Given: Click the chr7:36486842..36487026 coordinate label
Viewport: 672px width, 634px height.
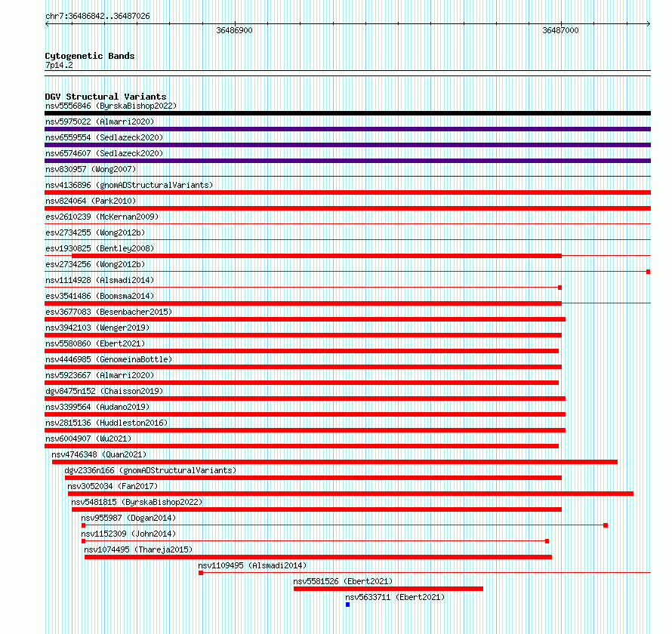Looking at the screenshot, I should tap(97, 17).
